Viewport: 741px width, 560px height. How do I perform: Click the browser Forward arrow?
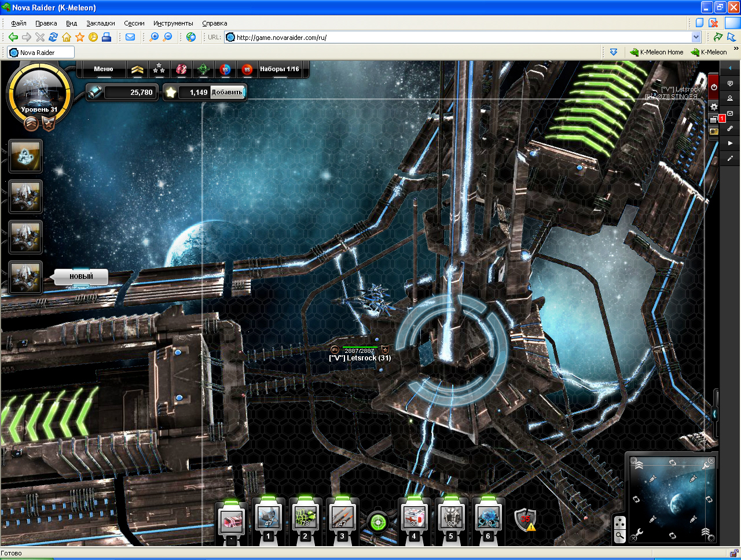[27, 37]
